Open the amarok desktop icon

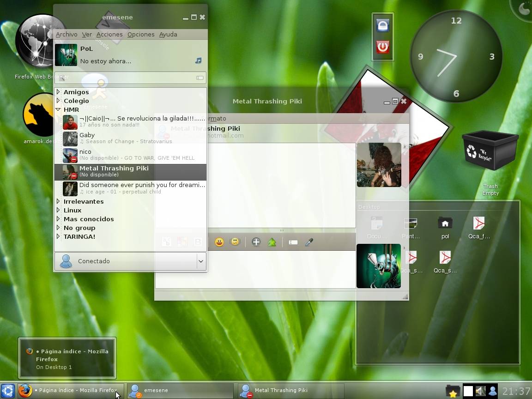(x=40, y=115)
